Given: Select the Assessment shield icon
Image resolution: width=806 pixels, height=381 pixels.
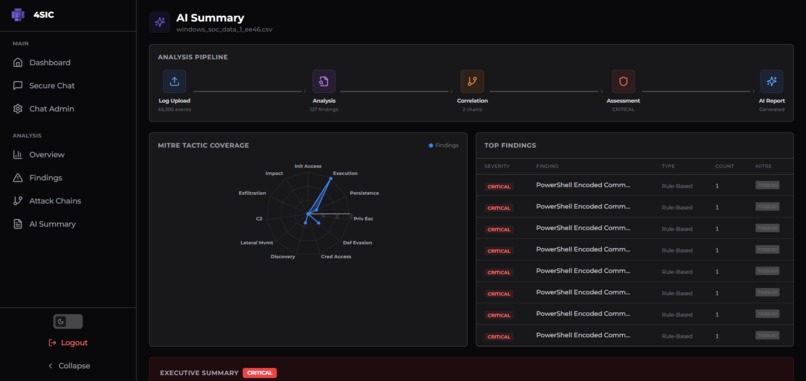Looking at the screenshot, I should [623, 81].
